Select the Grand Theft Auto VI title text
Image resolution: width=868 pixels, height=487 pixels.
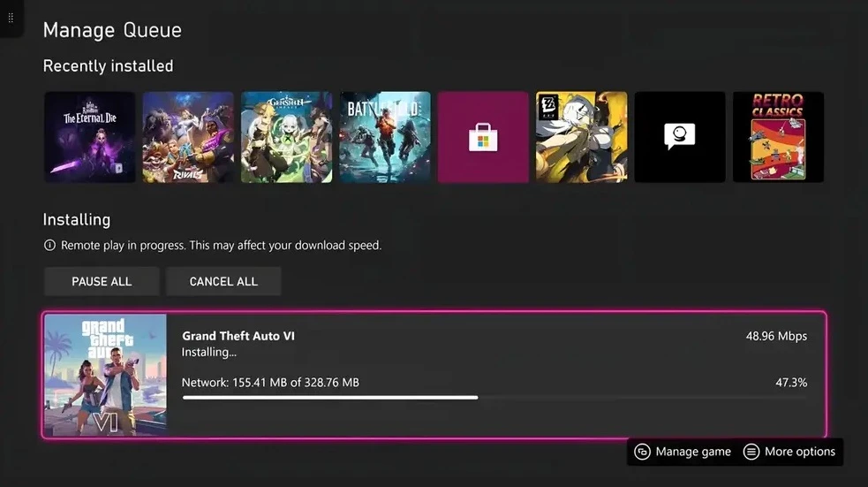(x=238, y=336)
